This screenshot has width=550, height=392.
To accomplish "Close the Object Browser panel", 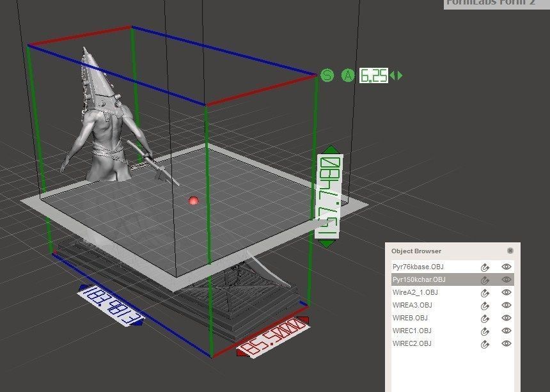I will [x=510, y=251].
